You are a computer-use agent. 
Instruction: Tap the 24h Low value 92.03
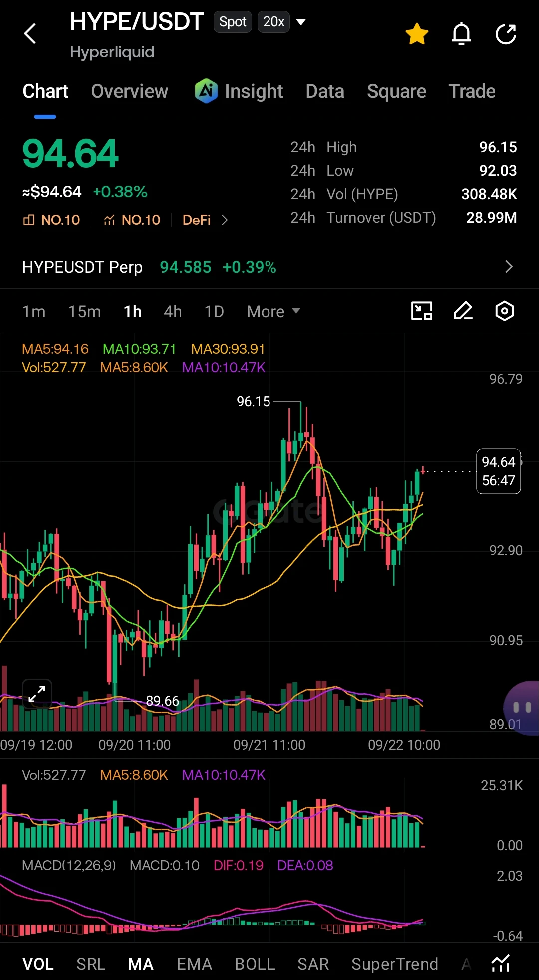(498, 171)
